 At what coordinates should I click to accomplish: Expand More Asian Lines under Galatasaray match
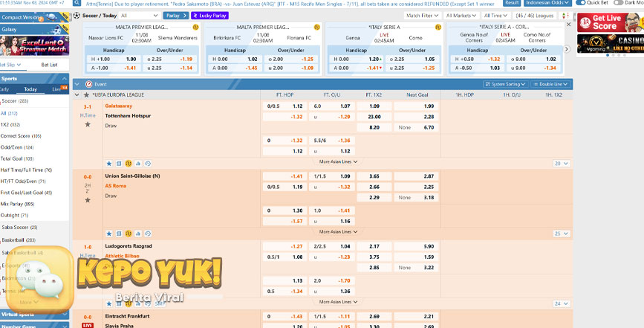(338, 162)
